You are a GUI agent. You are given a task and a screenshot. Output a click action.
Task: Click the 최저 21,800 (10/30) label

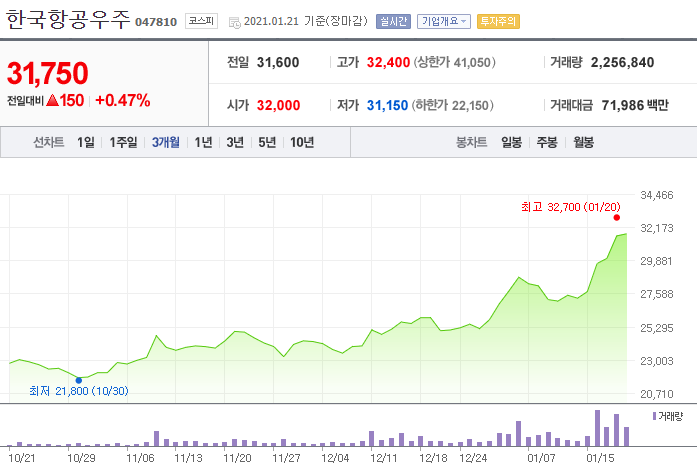pyautogui.click(x=79, y=391)
